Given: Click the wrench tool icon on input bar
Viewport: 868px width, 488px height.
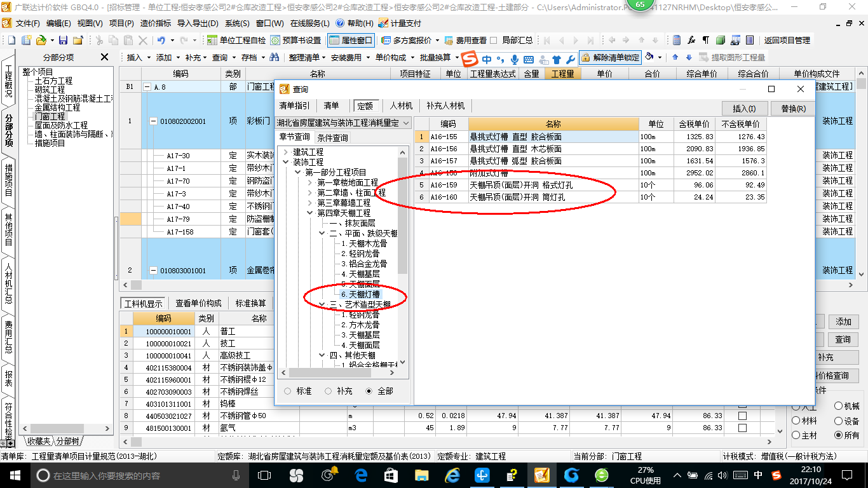Looking at the screenshot, I should [571, 60].
